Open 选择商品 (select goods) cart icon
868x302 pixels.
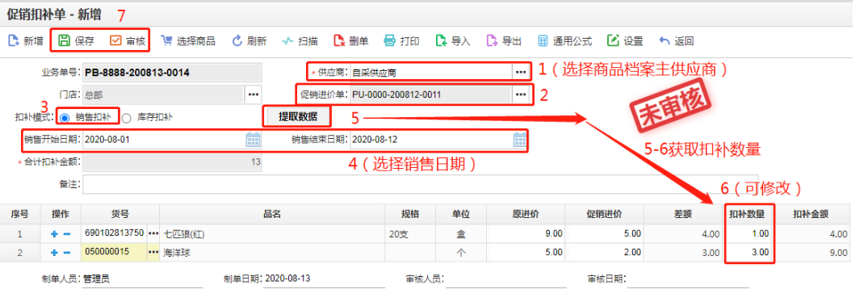pos(166,40)
